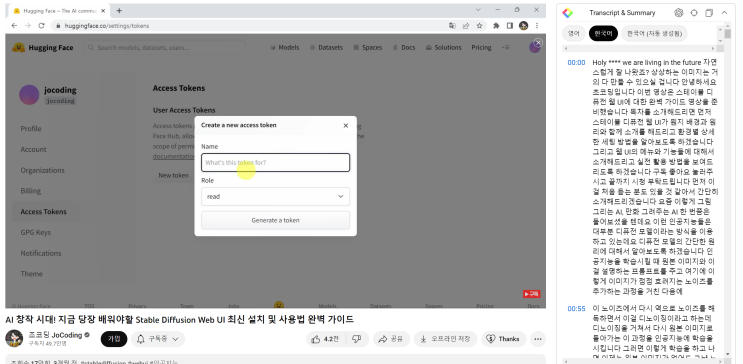Select Access Tokens in settings sidebar

pyautogui.click(x=44, y=211)
